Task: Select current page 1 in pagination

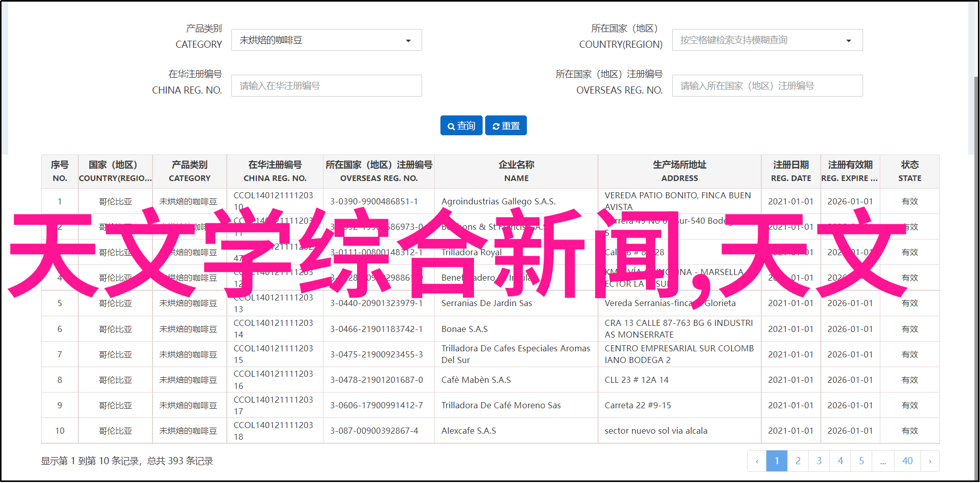Action: coord(777,461)
